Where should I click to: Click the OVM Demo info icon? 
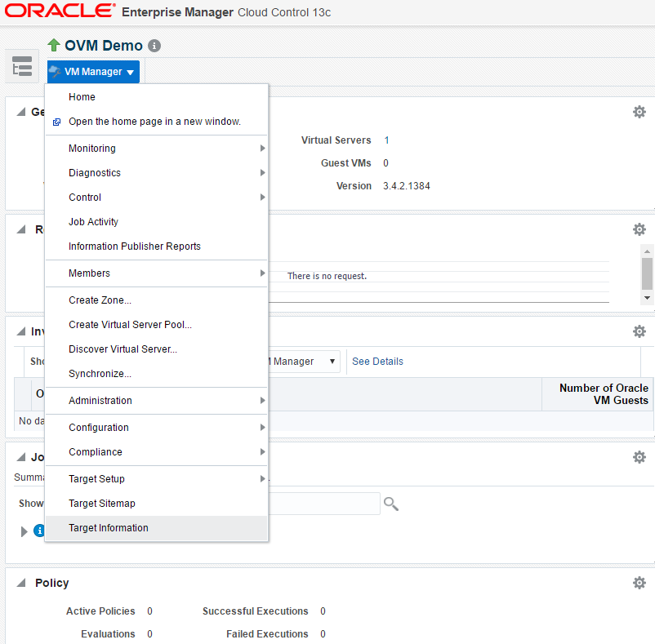click(x=154, y=46)
